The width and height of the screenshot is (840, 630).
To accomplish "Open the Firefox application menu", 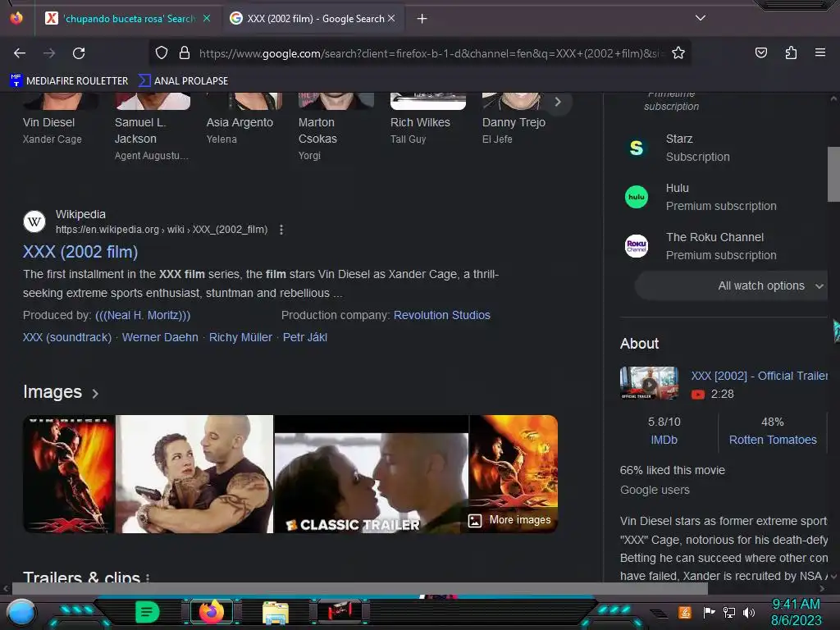I will [x=820, y=52].
